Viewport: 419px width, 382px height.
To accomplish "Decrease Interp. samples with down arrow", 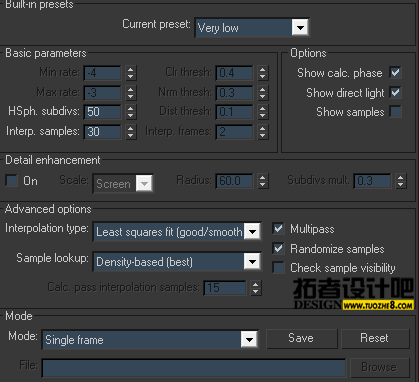I will tap(131, 135).
